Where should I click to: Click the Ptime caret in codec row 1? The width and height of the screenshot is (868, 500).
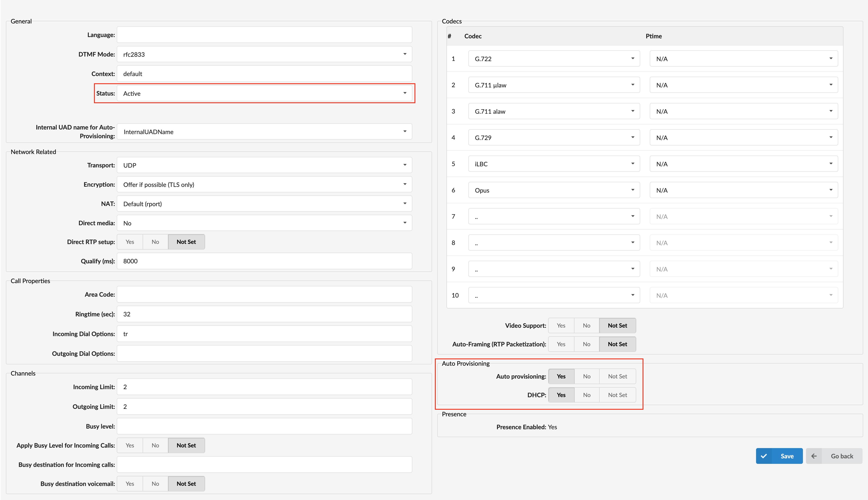pos(831,59)
